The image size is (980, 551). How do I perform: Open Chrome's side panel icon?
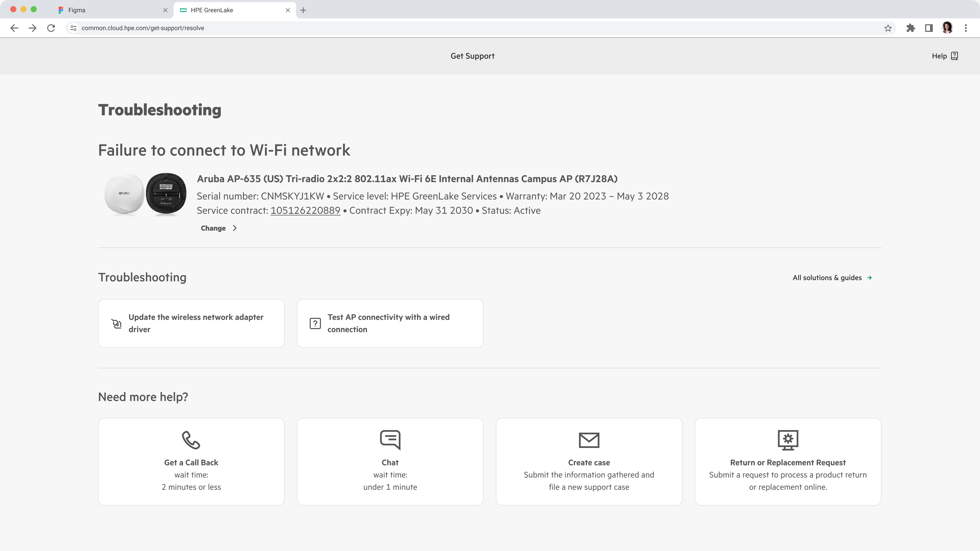coord(928,28)
